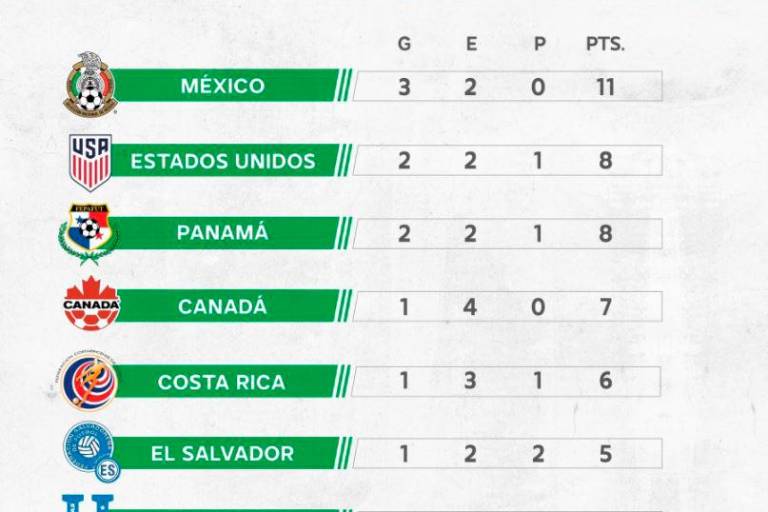Click the USA team shield logo
This screenshot has height=512, width=768.
pos(90,161)
